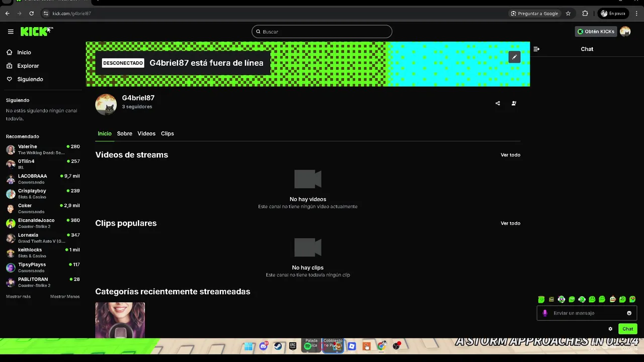This screenshot has height=362, width=644.
Task: Insert the rainbow sunglasses crying emote
Action: (632, 299)
